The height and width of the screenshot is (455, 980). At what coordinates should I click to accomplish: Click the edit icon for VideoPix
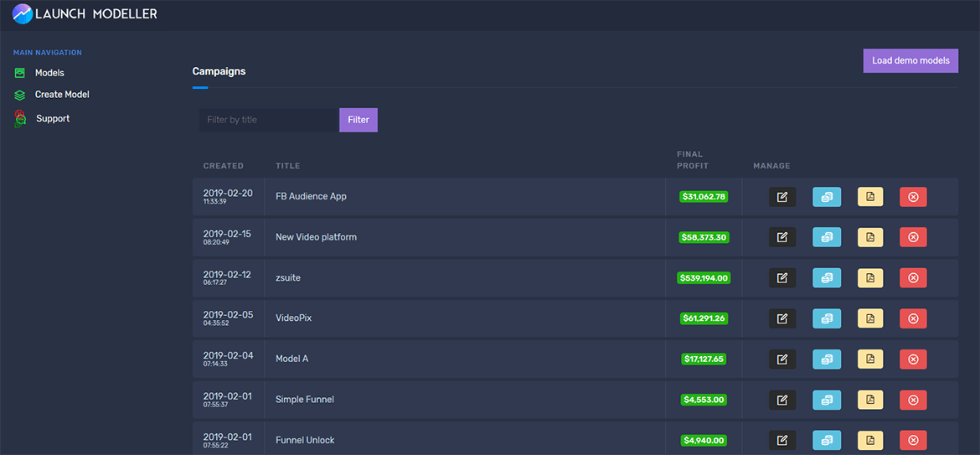tap(781, 318)
